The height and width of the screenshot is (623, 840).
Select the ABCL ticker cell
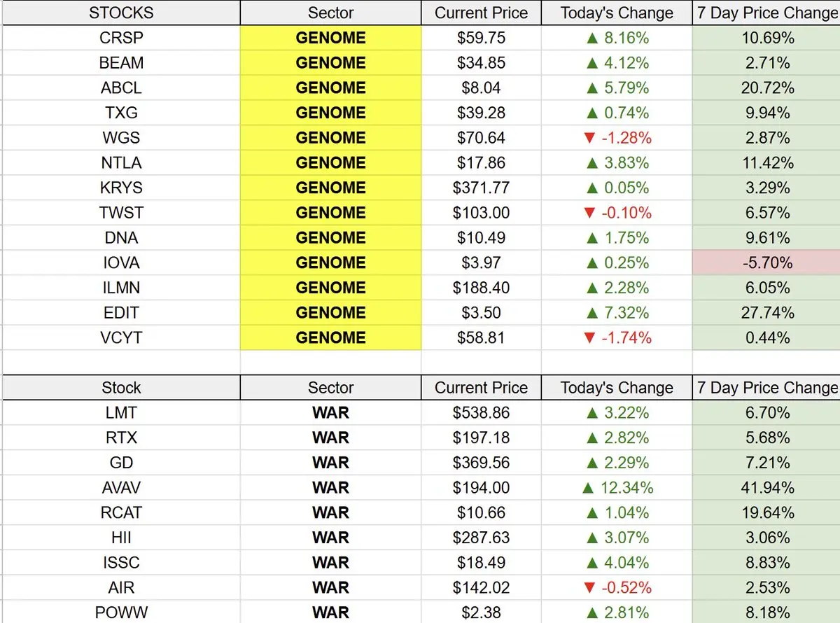(x=121, y=88)
